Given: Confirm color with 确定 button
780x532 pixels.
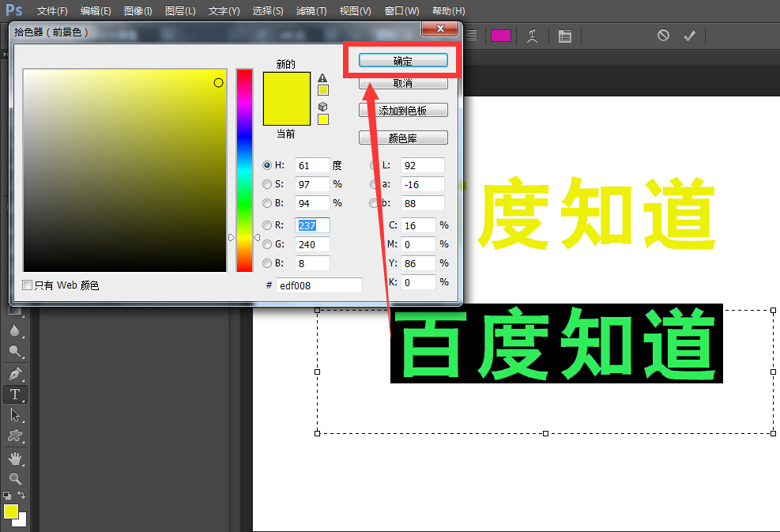Looking at the screenshot, I should click(403, 61).
